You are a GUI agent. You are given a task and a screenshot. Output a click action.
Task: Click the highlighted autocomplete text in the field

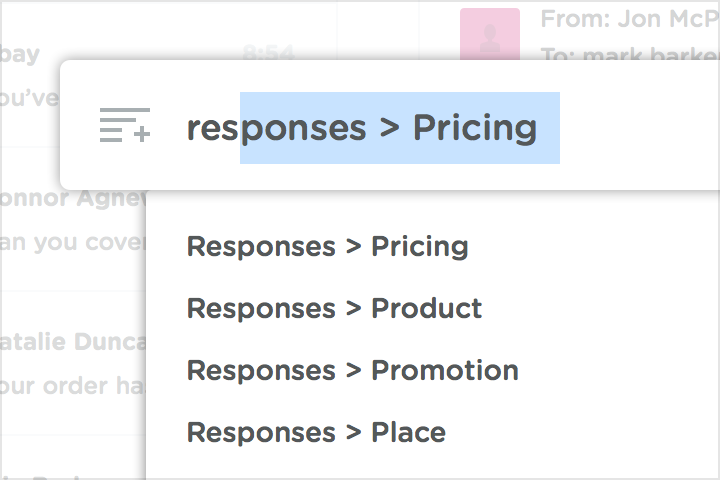400,127
